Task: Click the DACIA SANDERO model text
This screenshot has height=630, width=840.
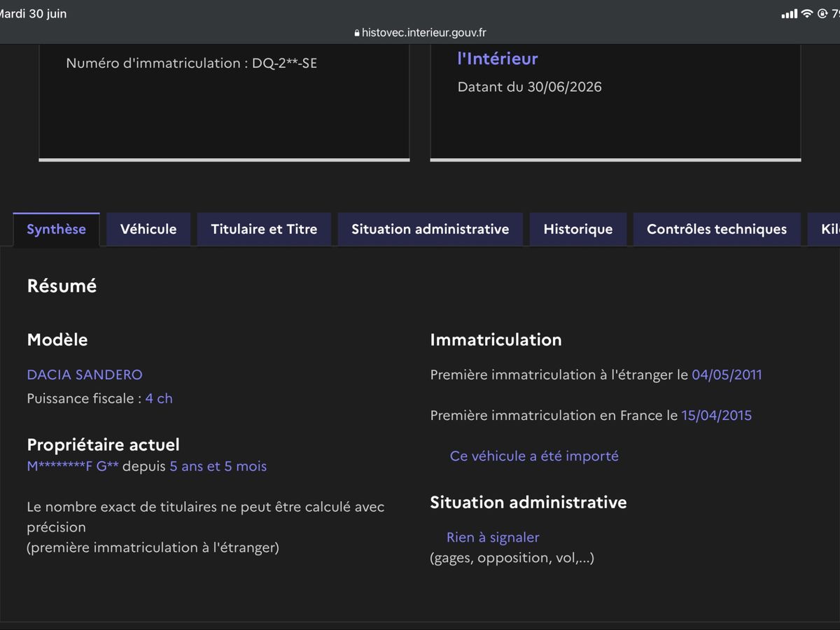Action: click(85, 374)
